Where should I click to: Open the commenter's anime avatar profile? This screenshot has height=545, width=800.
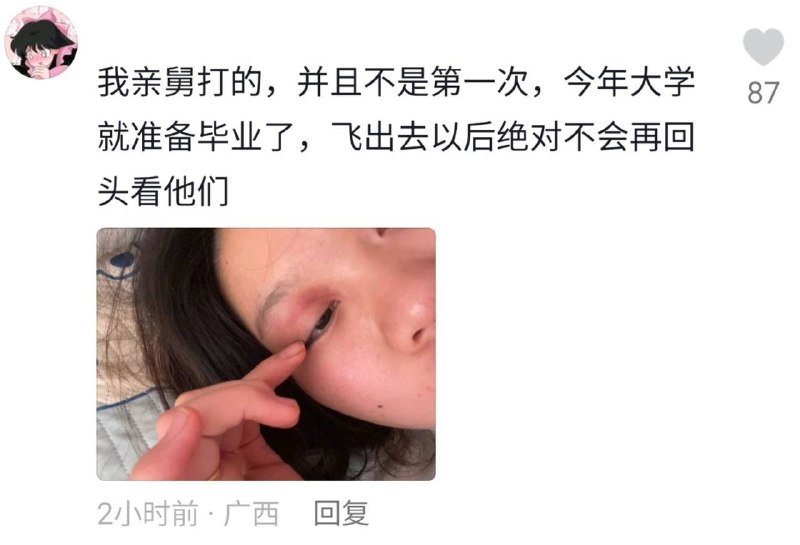coord(41,42)
